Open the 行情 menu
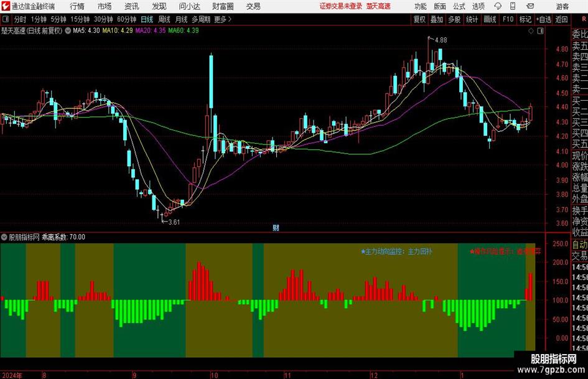 (x=77, y=6)
